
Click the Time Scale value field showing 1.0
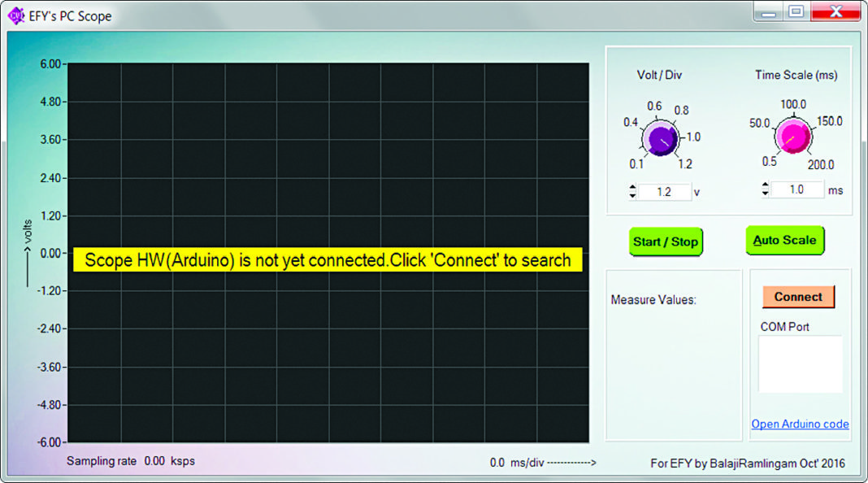pyautogui.click(x=796, y=189)
